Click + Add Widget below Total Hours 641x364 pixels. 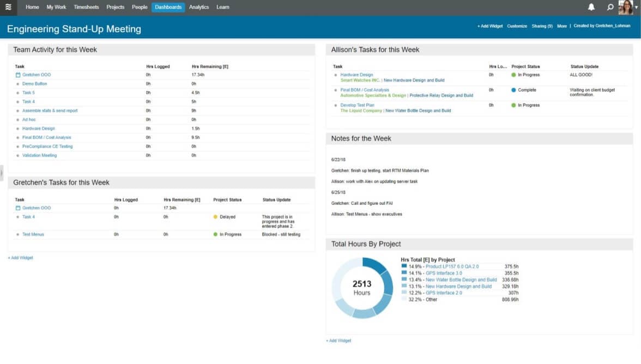click(338, 341)
